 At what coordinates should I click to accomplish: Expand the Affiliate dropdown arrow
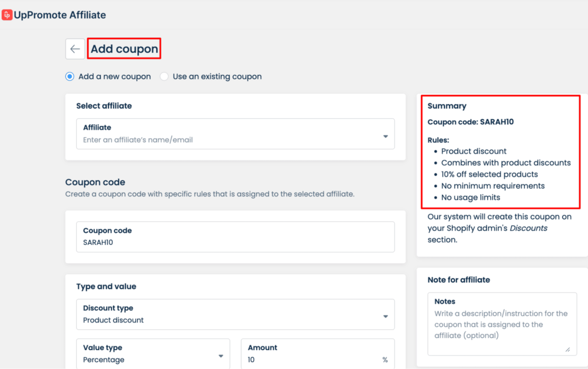pyautogui.click(x=385, y=136)
